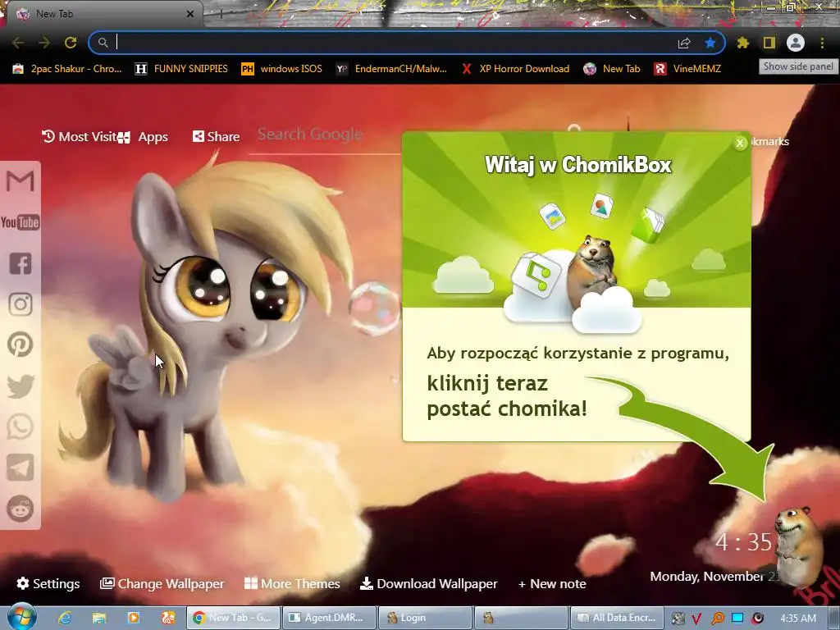Click red V tray icon
This screenshot has height=630, width=840.
pyautogui.click(x=696, y=619)
